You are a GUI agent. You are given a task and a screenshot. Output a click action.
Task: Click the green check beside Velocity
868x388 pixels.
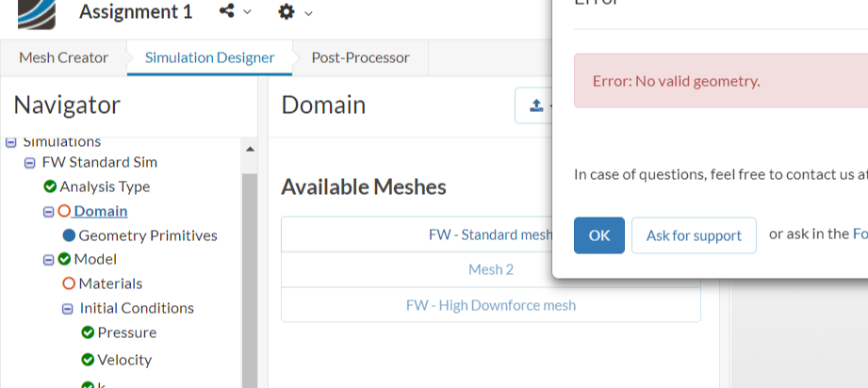pos(88,360)
